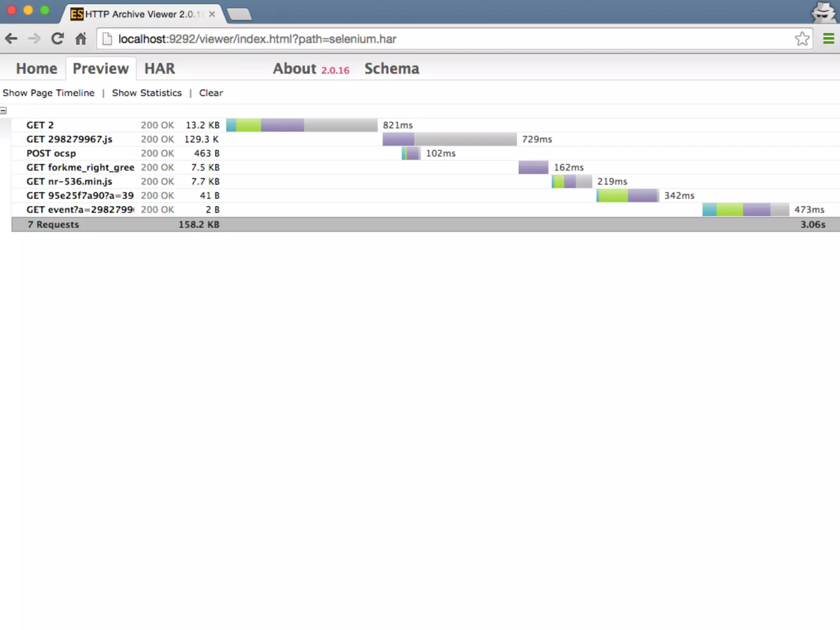Click Show Page Timeline link
840x630 pixels.
[48, 93]
